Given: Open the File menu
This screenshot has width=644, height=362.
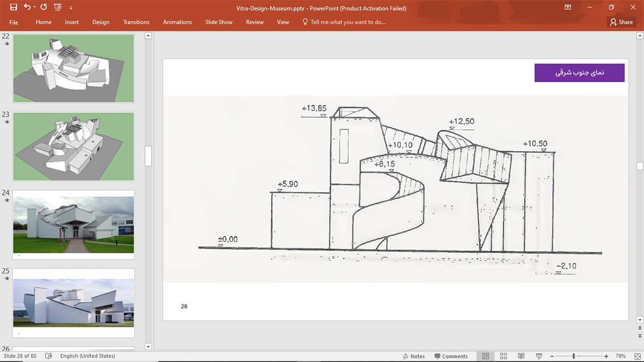Looking at the screenshot, I should (14, 22).
